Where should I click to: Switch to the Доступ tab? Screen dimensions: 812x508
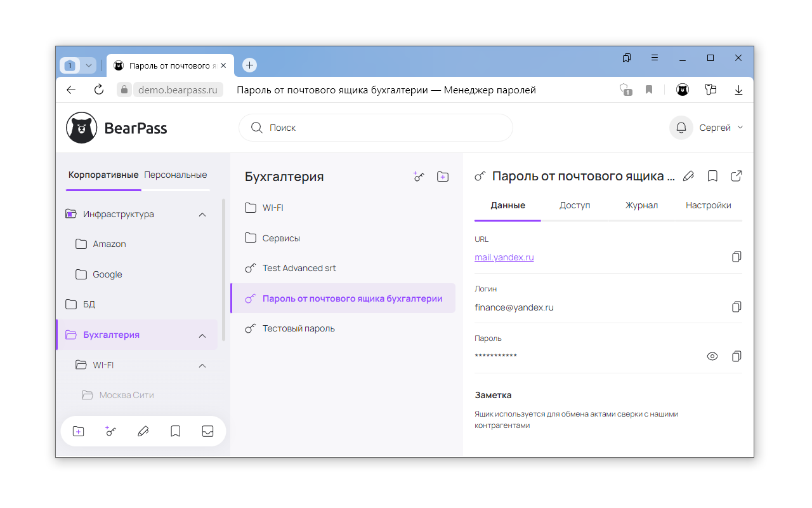pos(575,205)
